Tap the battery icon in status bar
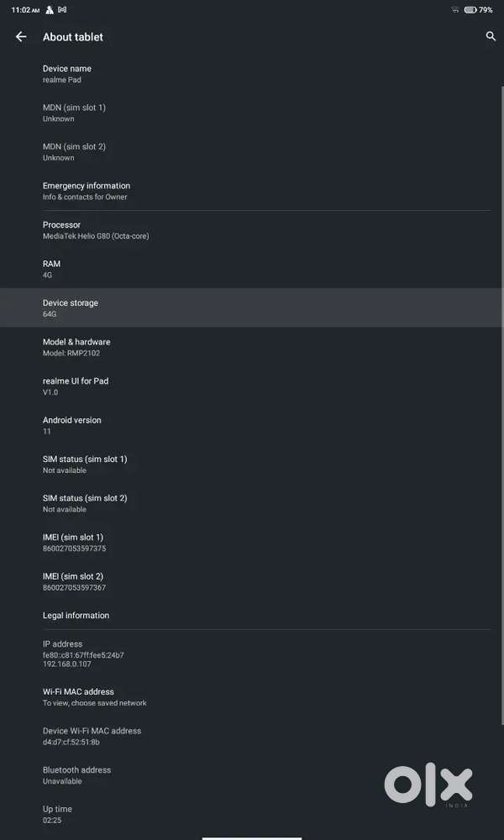Viewport: 504px width, 840px height. point(470,10)
